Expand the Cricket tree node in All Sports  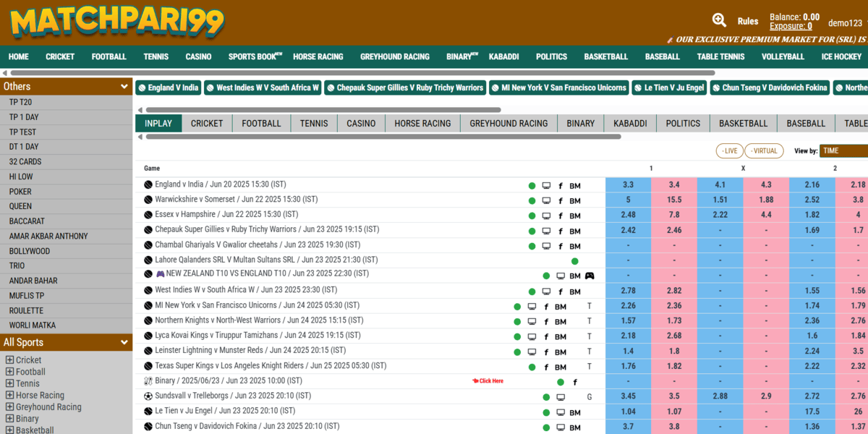pyautogui.click(x=9, y=360)
